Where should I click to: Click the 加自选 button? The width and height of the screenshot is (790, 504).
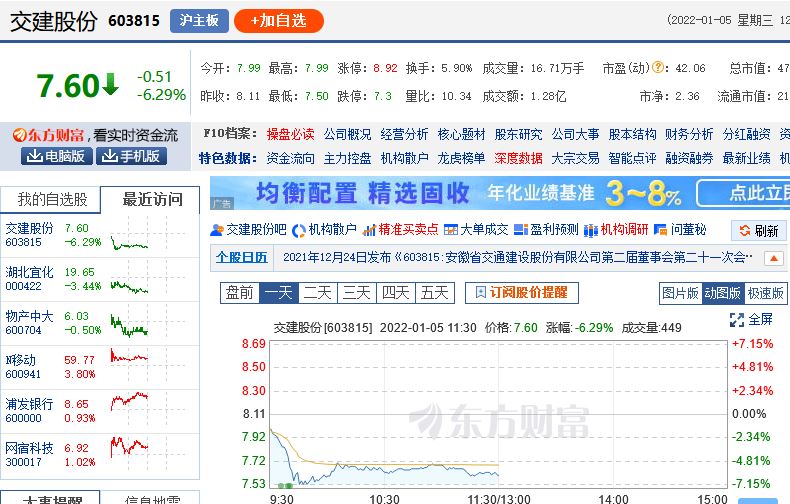(278, 20)
